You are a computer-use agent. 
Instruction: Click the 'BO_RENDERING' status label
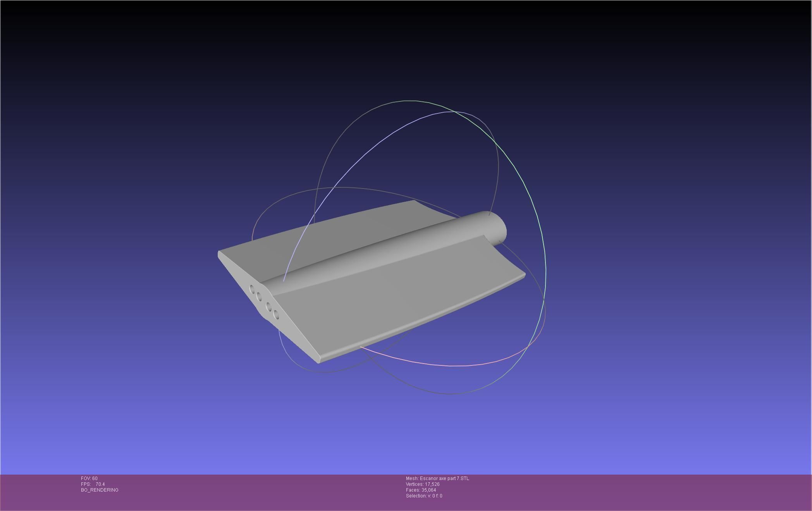tap(100, 490)
